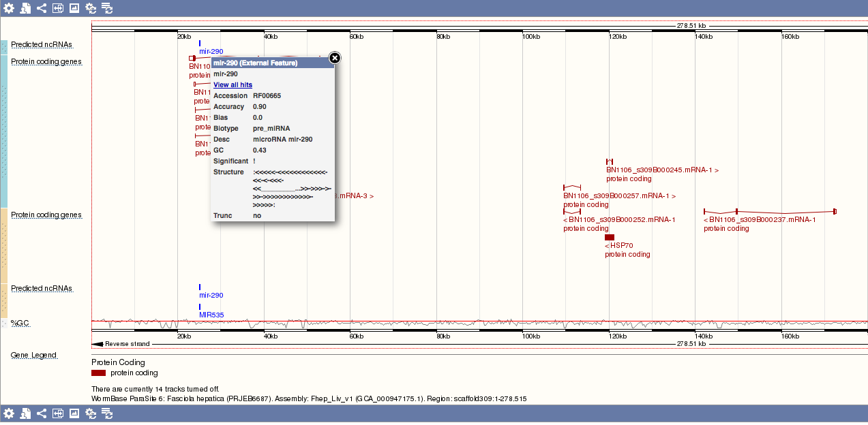Reset track order using top toolbar icon

click(x=107, y=8)
